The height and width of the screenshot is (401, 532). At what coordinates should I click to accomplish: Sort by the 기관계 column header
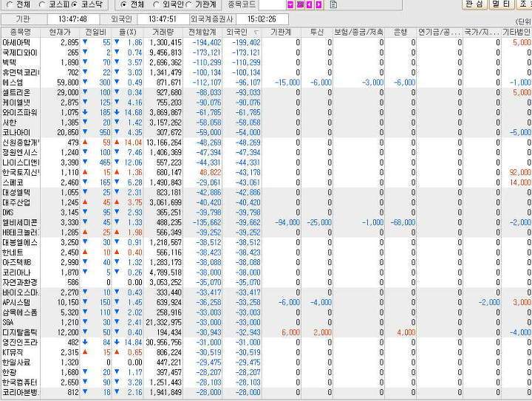282,32
